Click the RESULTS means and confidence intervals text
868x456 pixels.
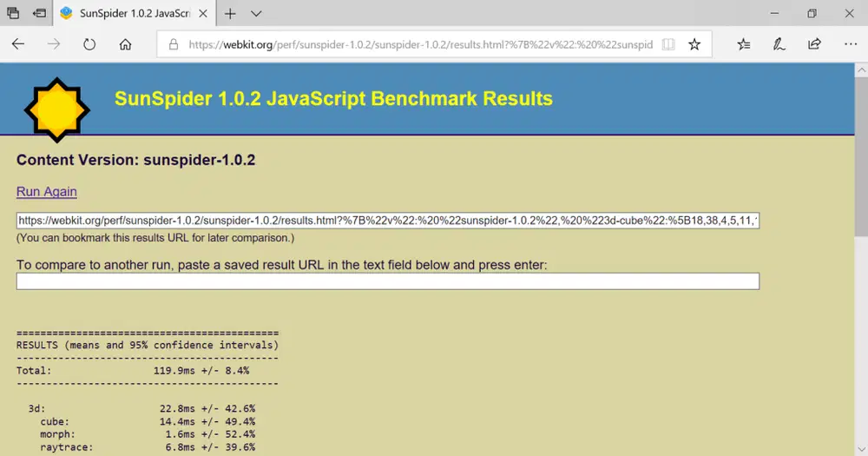[x=148, y=345]
